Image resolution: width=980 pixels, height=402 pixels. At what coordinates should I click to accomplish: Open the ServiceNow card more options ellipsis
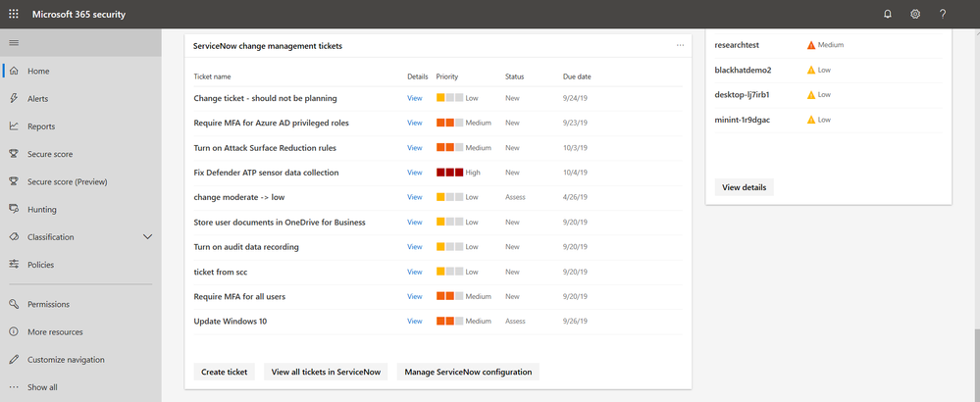tap(680, 45)
